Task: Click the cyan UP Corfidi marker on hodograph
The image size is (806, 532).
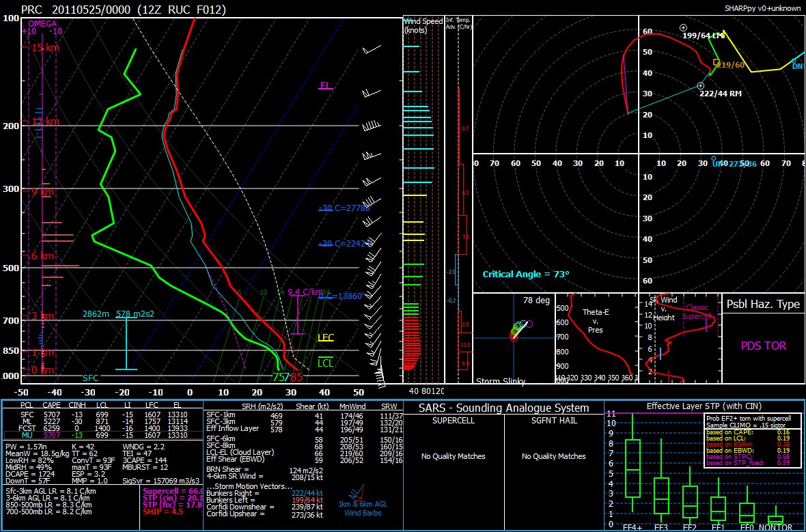Action: [x=714, y=159]
